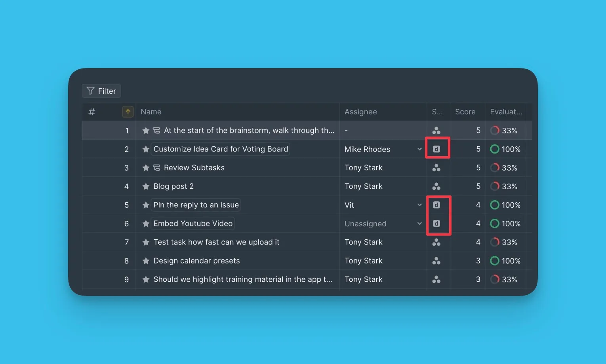This screenshot has width=606, height=364.
Task: Click subtask icon beside Review Subtasks name
Action: [x=156, y=168]
